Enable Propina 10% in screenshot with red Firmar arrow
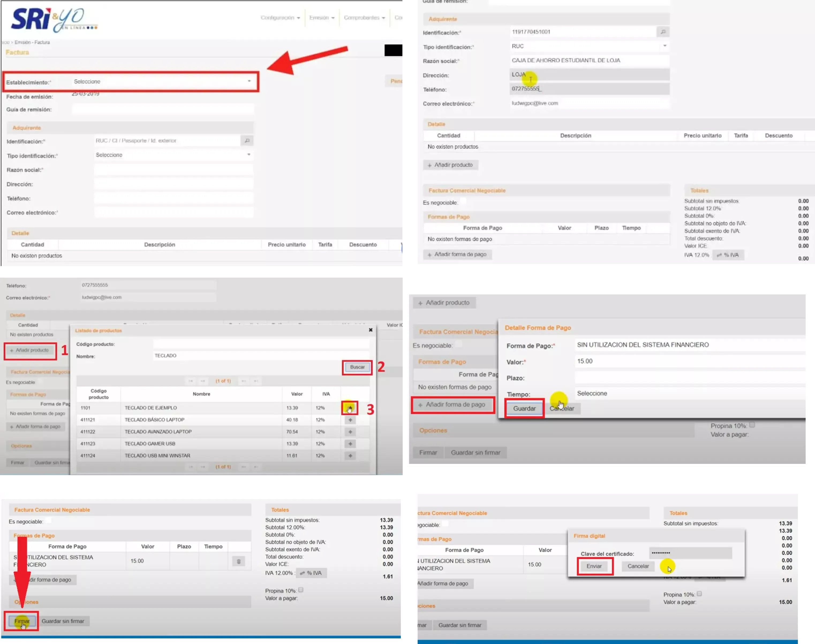 301,590
